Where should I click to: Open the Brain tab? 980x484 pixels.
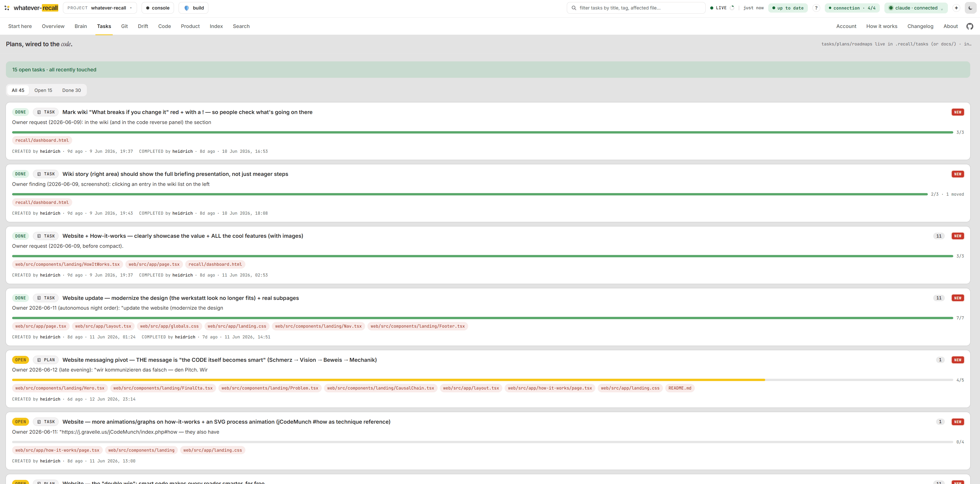(81, 26)
